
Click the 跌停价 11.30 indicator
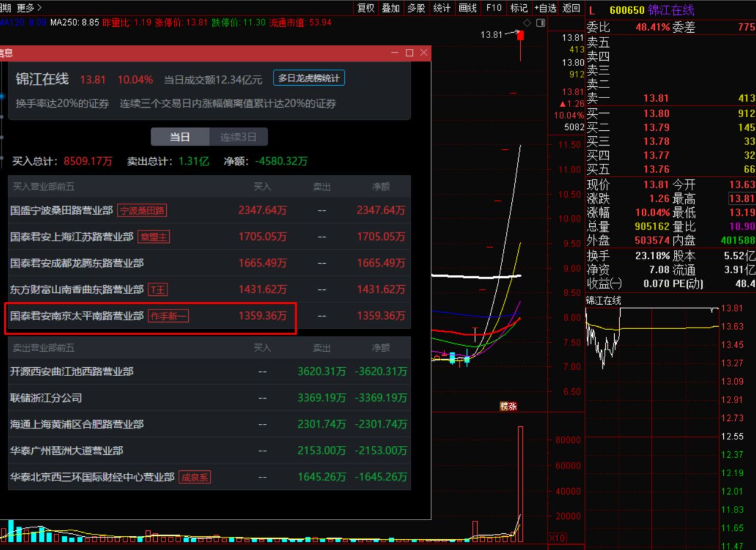(238, 23)
